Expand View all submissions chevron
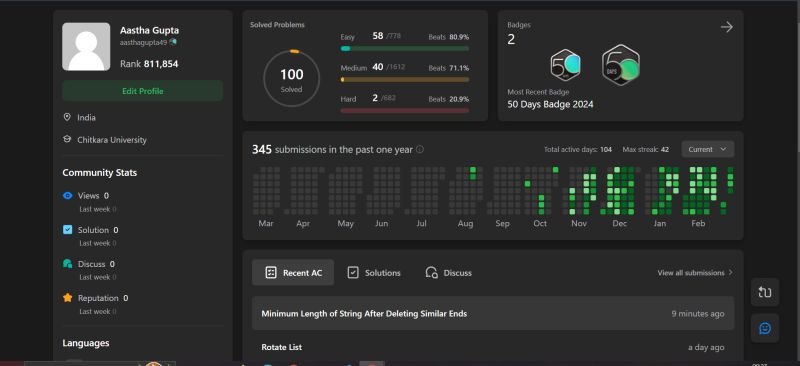Viewport: 800px width, 366px height. click(731, 273)
